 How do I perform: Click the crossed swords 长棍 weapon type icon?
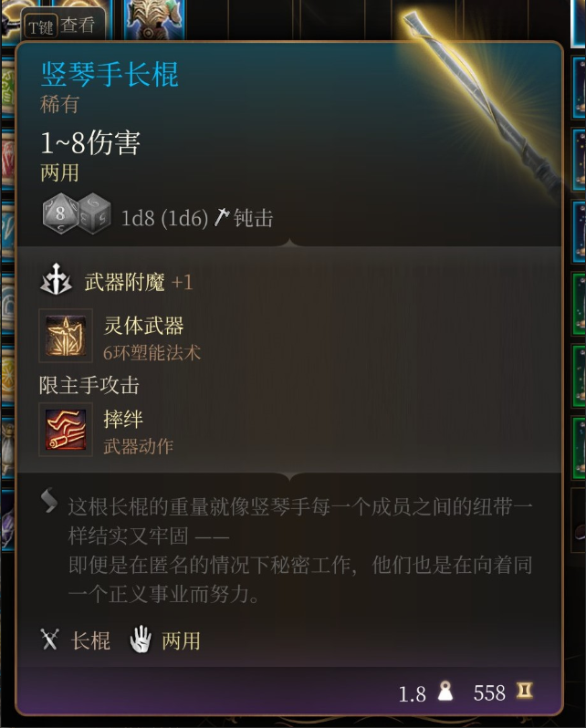point(49,640)
